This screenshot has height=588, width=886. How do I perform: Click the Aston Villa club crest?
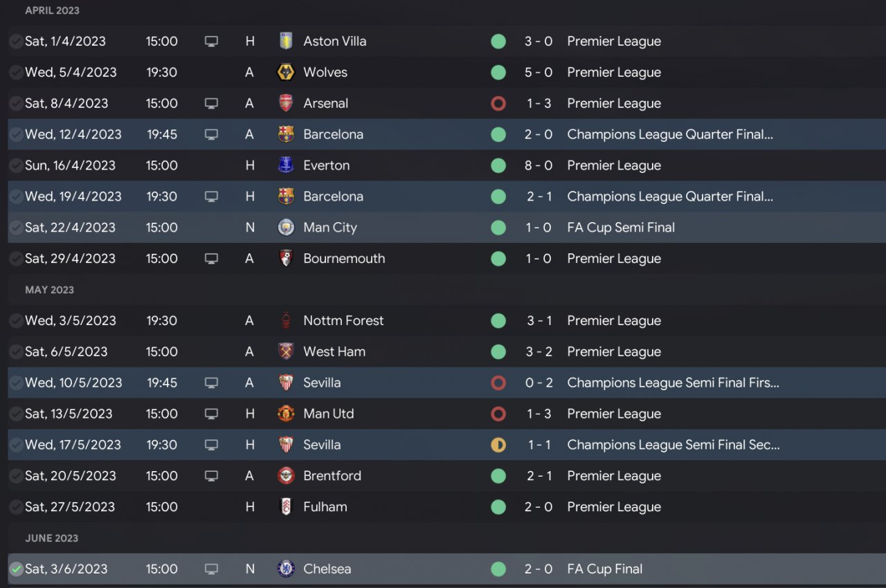pos(286,42)
